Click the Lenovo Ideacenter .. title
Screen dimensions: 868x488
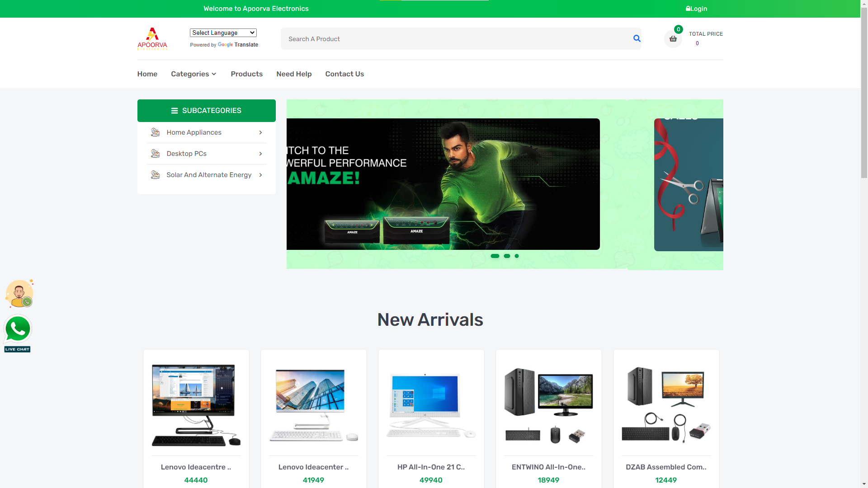point(314,467)
